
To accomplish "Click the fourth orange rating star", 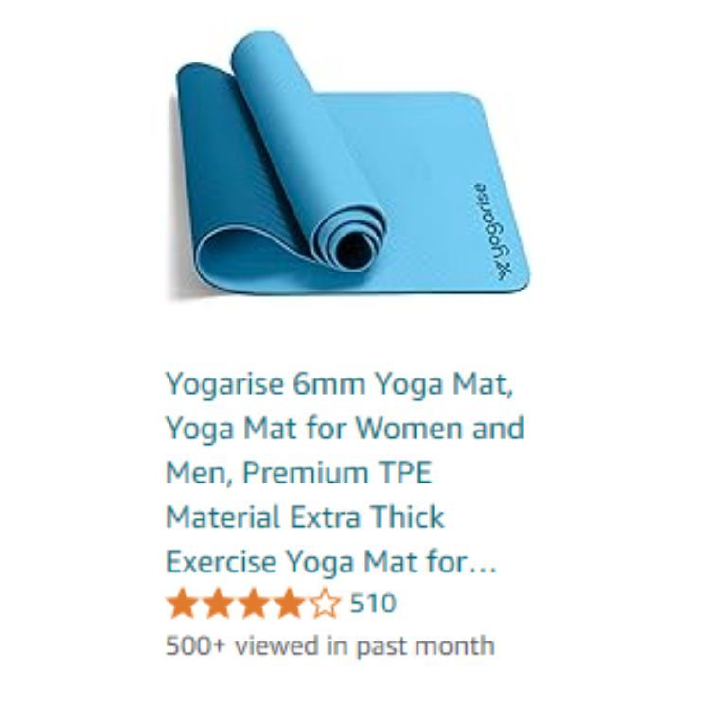I will (x=289, y=604).
